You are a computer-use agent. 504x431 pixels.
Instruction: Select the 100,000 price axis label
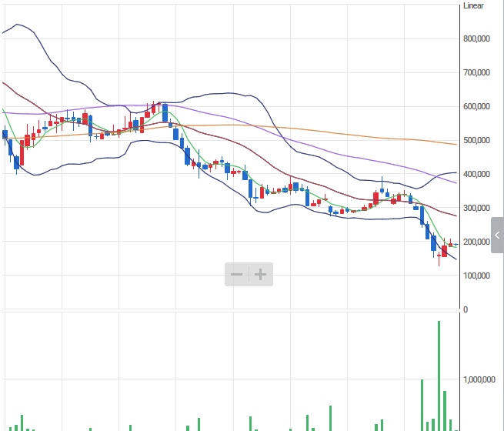coord(476,276)
